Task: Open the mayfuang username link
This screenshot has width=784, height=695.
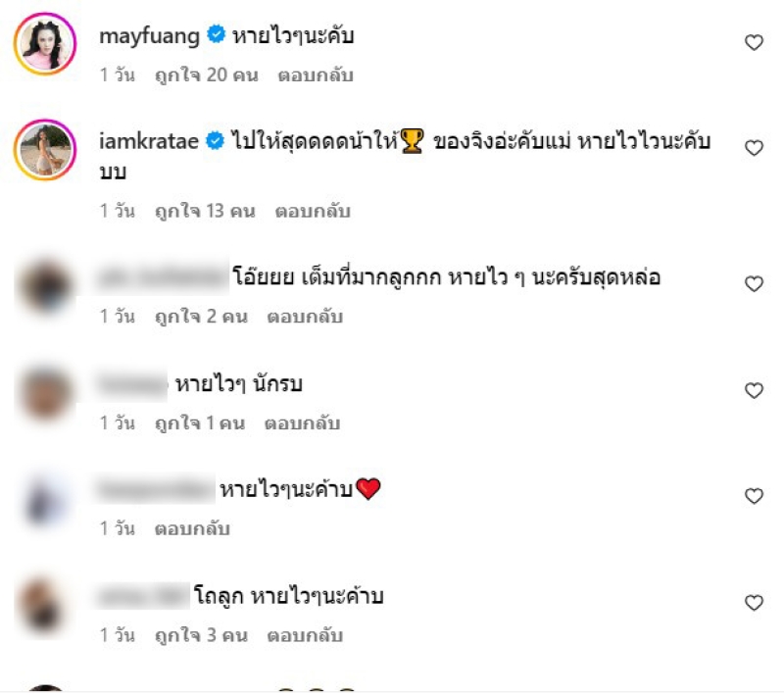Action: coord(149,36)
